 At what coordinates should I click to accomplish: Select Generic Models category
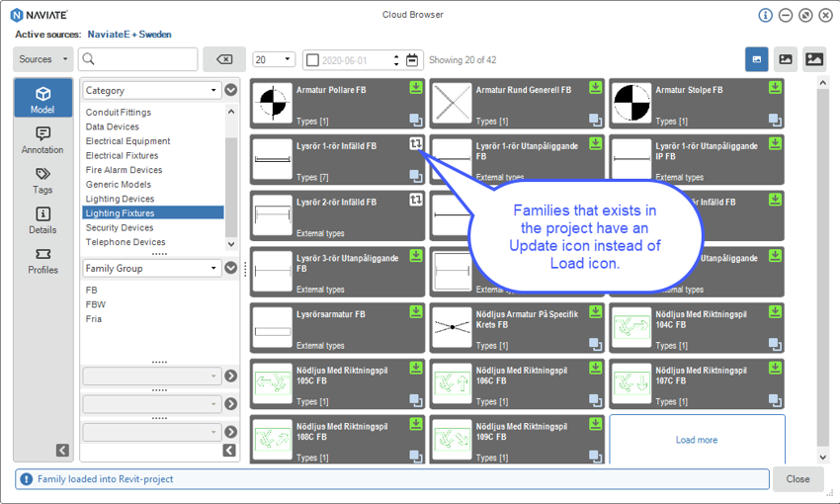pyautogui.click(x=119, y=184)
